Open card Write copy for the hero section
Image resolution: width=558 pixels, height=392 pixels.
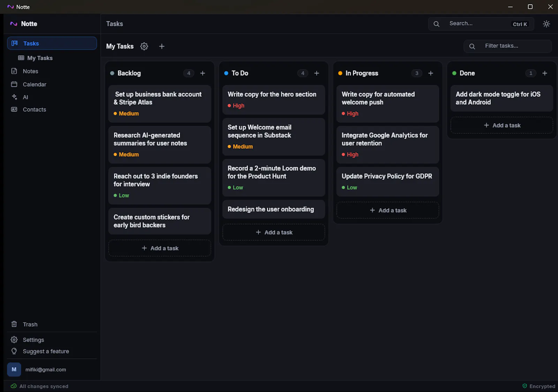coord(274,100)
